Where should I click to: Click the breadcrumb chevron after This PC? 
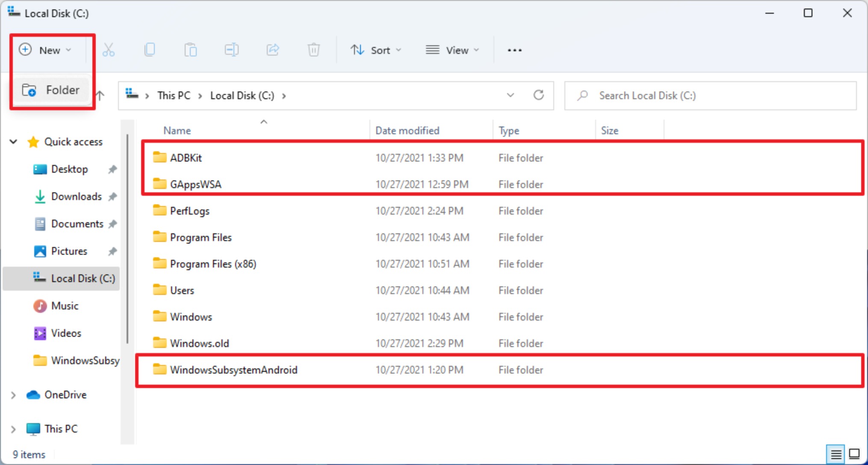[x=200, y=95]
